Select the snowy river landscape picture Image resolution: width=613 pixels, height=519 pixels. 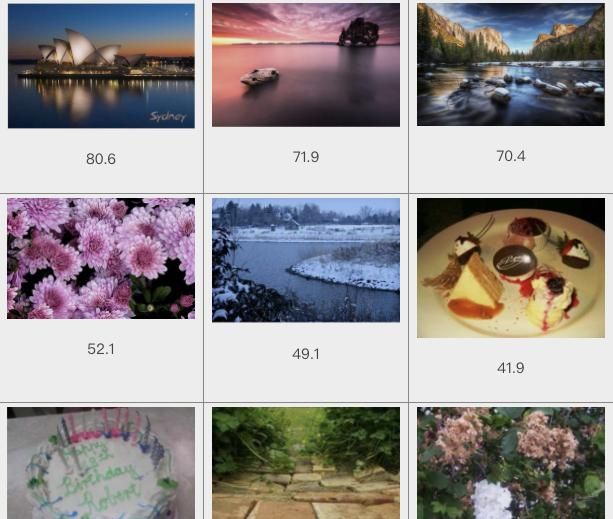(x=306, y=260)
